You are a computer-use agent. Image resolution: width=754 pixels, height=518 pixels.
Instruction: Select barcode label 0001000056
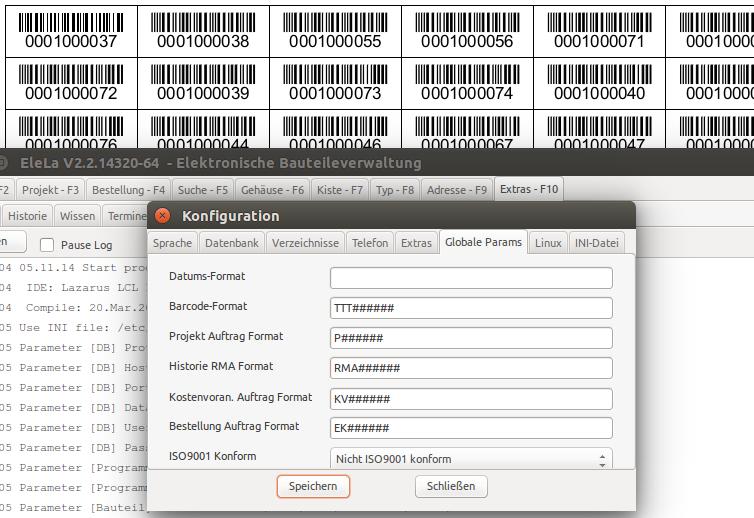click(x=467, y=31)
